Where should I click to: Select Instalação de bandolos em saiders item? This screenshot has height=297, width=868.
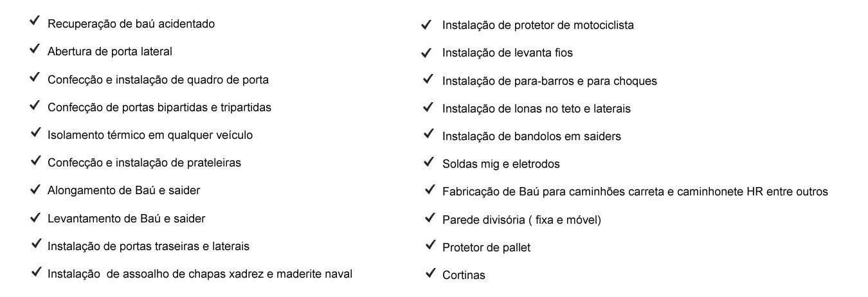(532, 136)
